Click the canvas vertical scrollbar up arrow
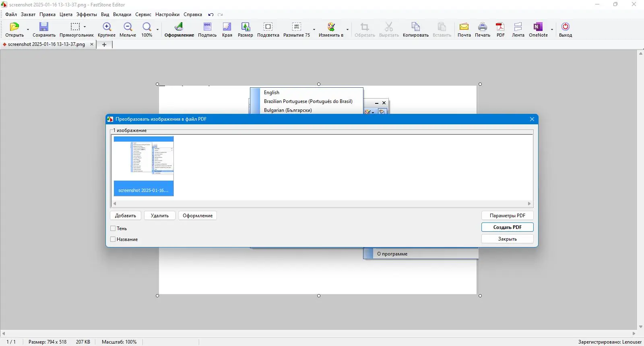Image resolution: width=644 pixels, height=346 pixels. (x=641, y=53)
